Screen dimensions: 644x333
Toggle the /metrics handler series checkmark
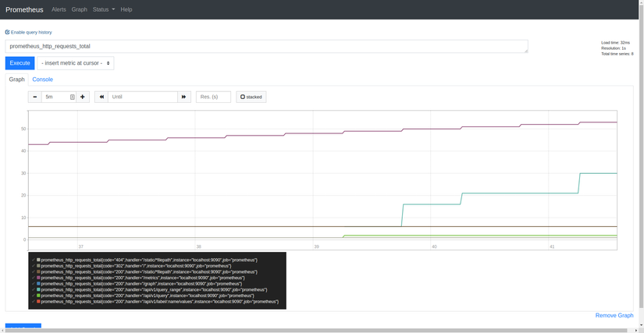point(34,278)
